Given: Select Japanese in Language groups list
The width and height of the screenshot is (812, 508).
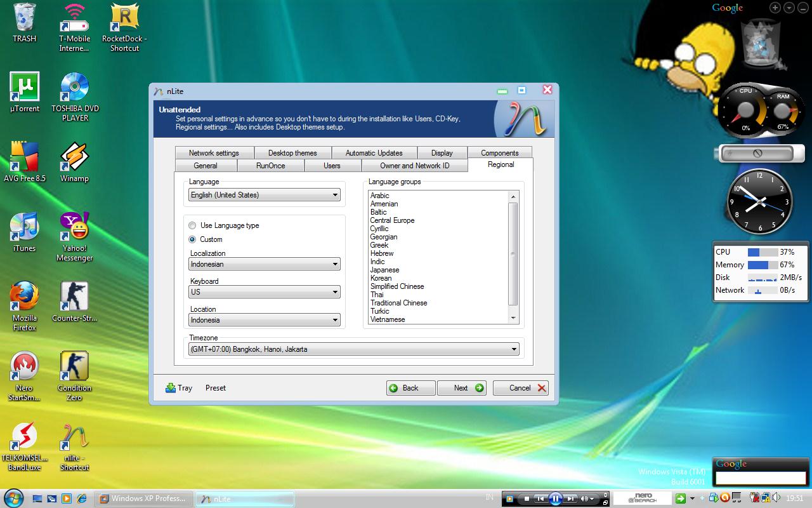Looking at the screenshot, I should pos(385,270).
